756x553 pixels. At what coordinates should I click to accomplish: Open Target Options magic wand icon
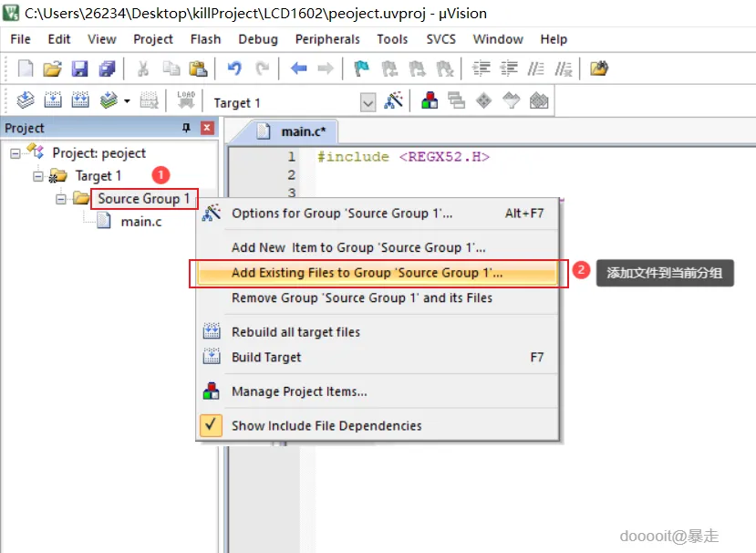coord(393,100)
